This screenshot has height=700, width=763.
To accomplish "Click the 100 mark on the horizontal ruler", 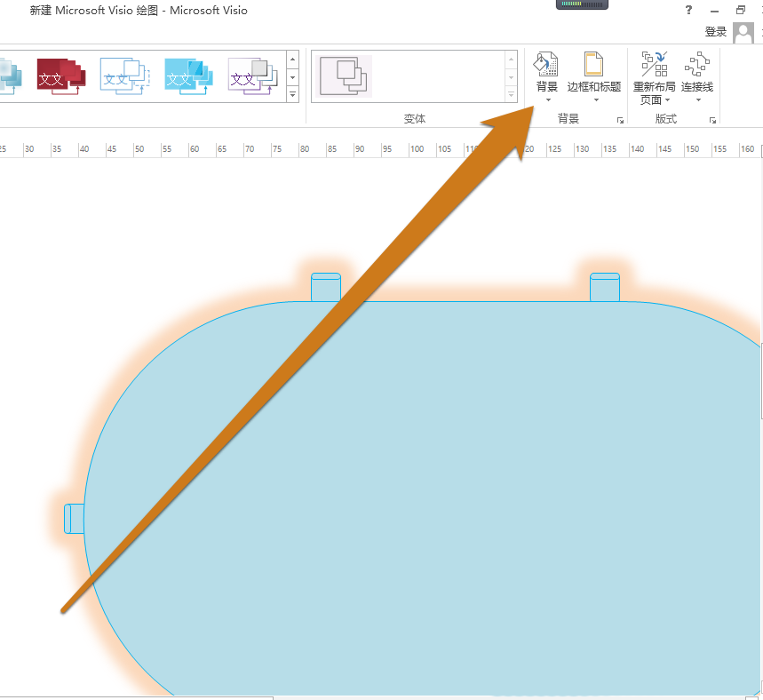I will [x=417, y=149].
